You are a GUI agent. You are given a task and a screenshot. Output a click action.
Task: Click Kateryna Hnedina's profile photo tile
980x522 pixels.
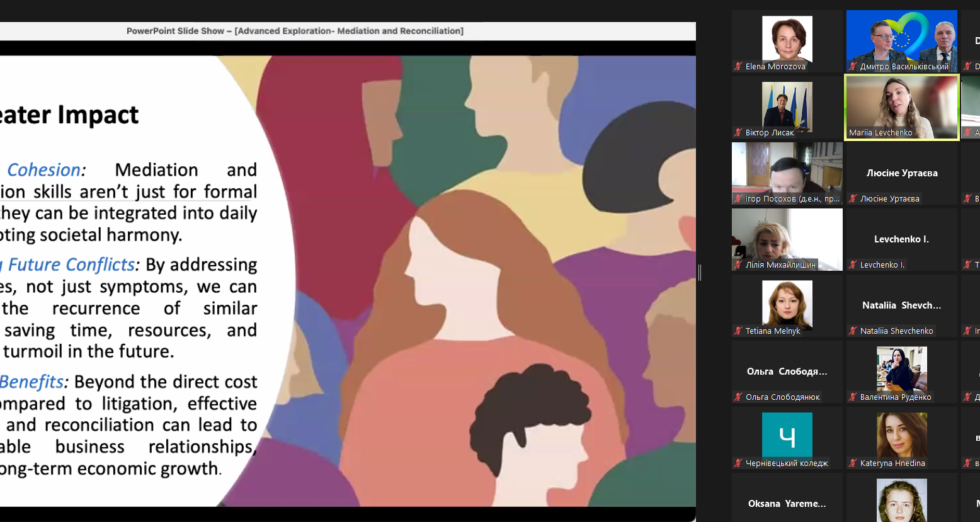[x=901, y=434]
